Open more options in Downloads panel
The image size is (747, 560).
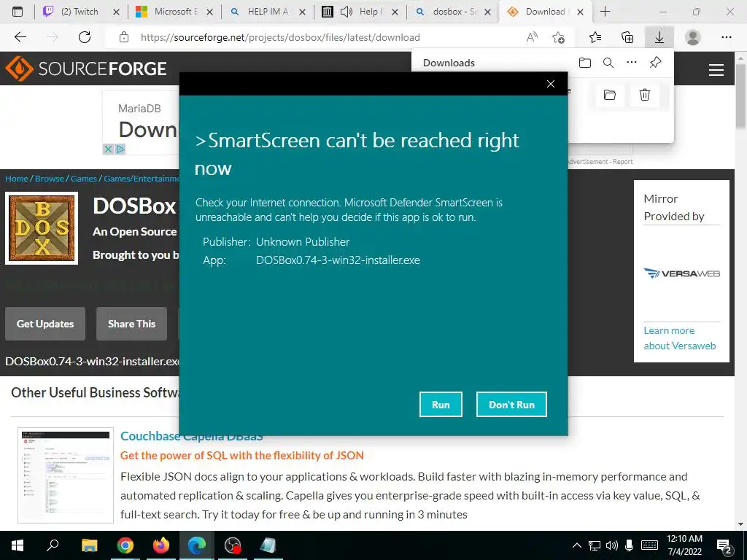coord(632,63)
